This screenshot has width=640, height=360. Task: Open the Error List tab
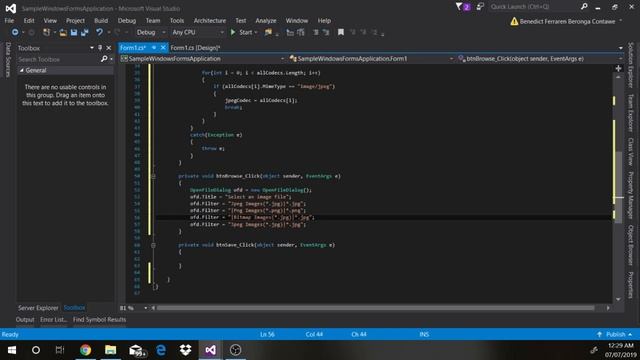pyautogui.click(x=53, y=320)
